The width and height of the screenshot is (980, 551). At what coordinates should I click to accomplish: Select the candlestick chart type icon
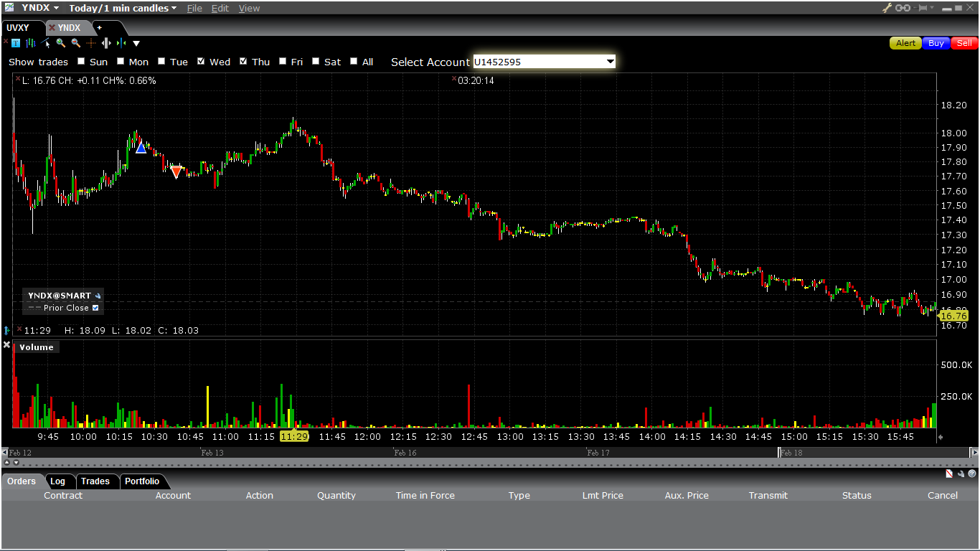pos(31,43)
